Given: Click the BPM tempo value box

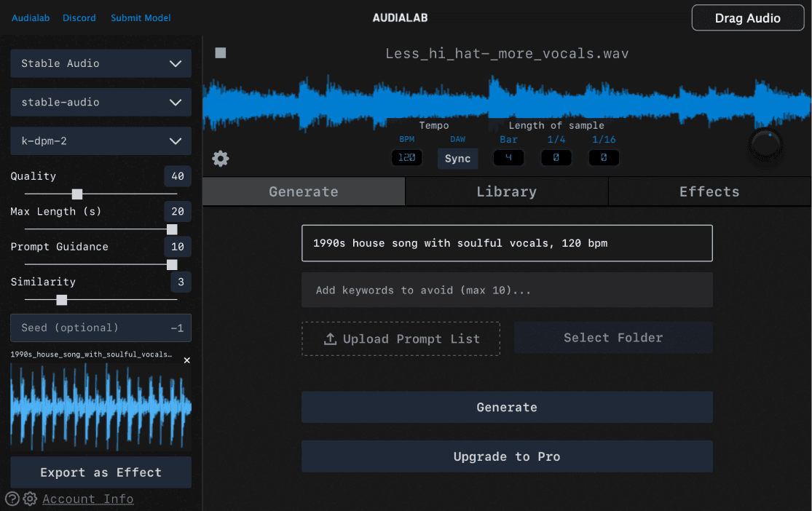Looking at the screenshot, I should tap(406, 158).
